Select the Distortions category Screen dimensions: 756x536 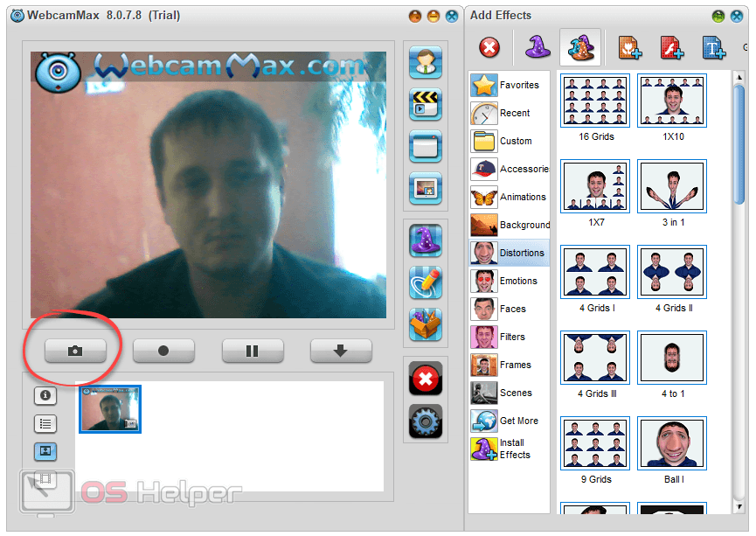pos(510,253)
